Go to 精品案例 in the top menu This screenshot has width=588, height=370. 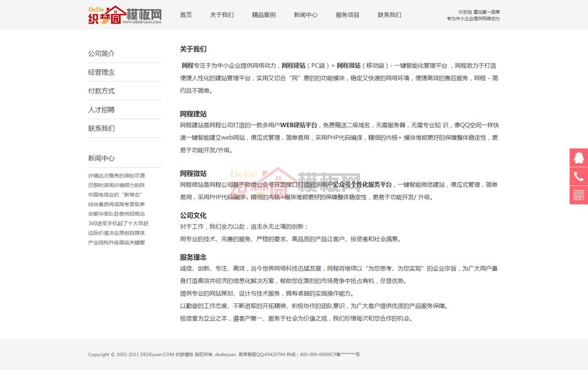point(264,15)
